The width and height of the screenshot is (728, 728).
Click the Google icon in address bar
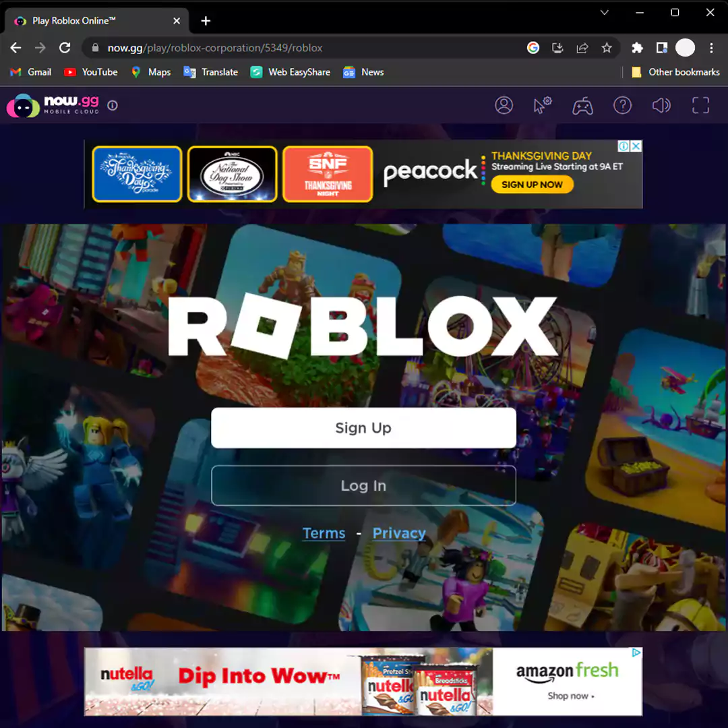pos(533,48)
